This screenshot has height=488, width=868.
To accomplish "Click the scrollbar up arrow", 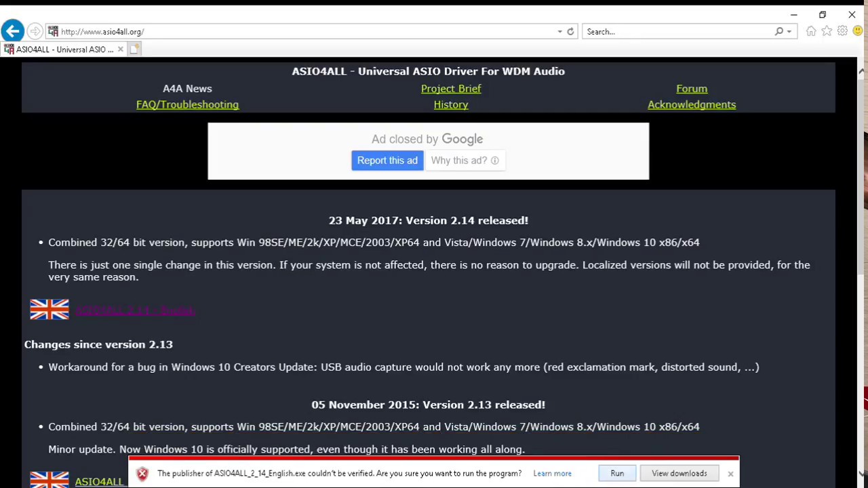I will tap(862, 71).
